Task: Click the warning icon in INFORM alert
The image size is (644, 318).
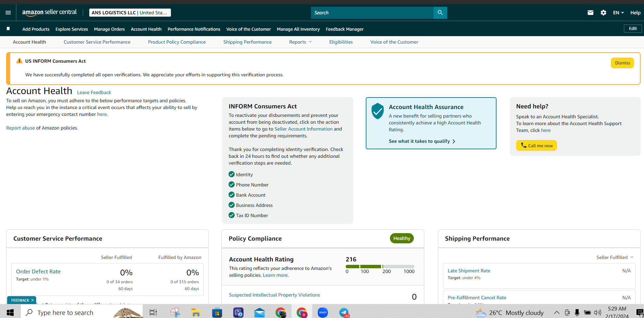Action: point(19,61)
